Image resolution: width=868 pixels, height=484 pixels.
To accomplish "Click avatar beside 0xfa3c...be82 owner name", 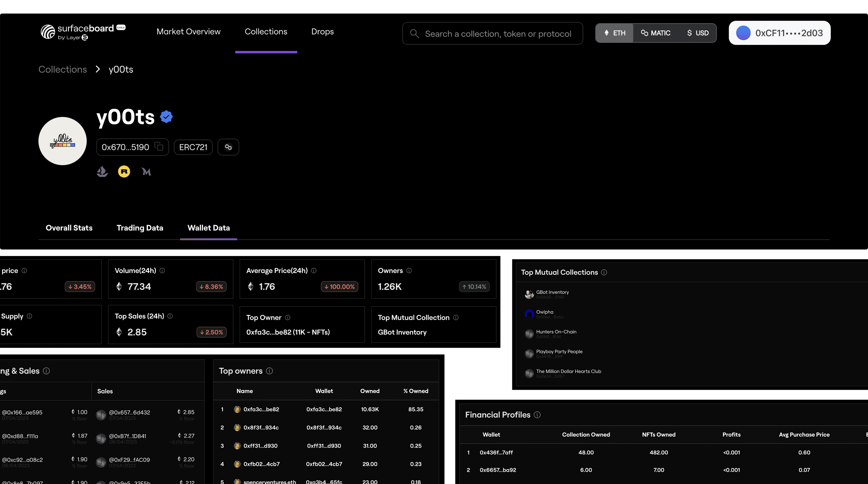I will pos(237,410).
